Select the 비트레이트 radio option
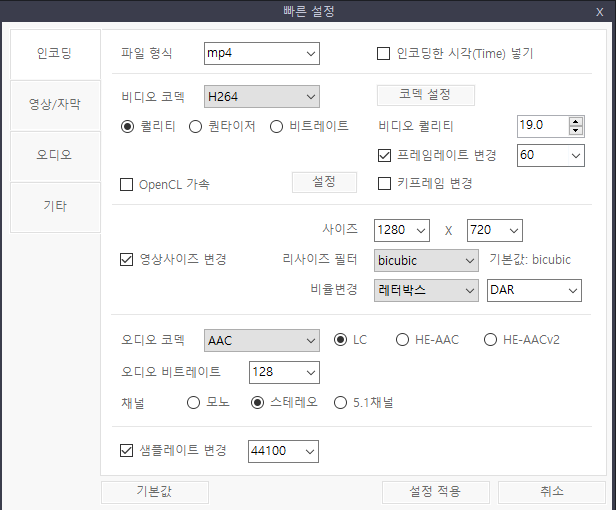This screenshot has height=510, width=616. [276, 127]
